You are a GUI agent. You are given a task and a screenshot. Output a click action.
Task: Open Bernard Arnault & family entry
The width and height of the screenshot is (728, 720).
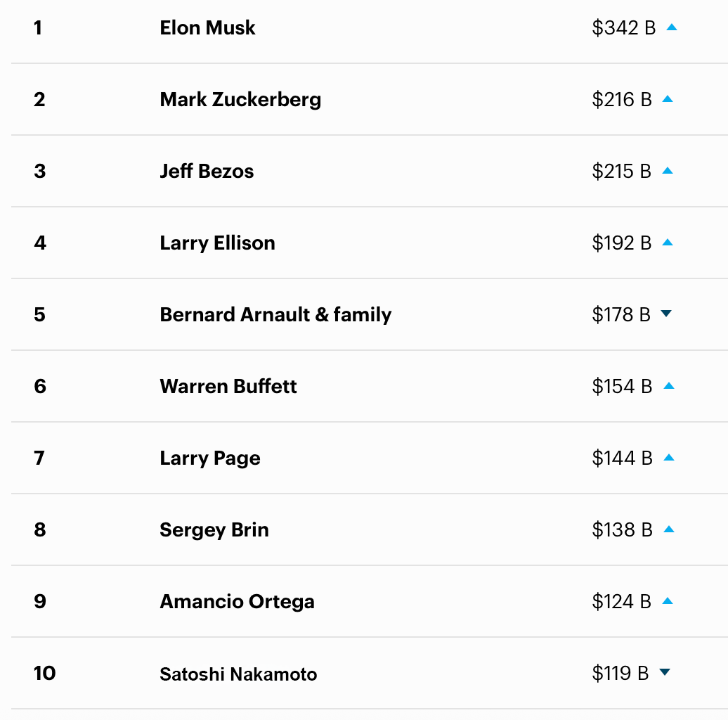[275, 314]
